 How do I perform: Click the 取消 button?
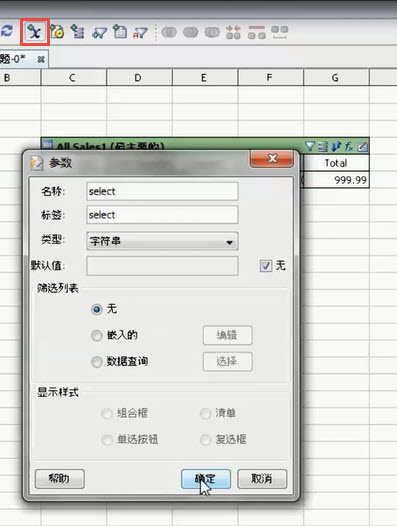262,479
